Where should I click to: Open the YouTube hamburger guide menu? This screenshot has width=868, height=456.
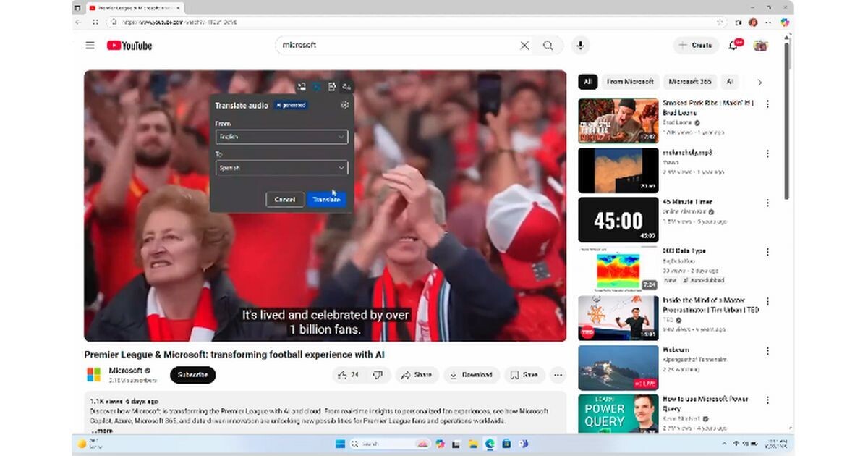point(90,46)
